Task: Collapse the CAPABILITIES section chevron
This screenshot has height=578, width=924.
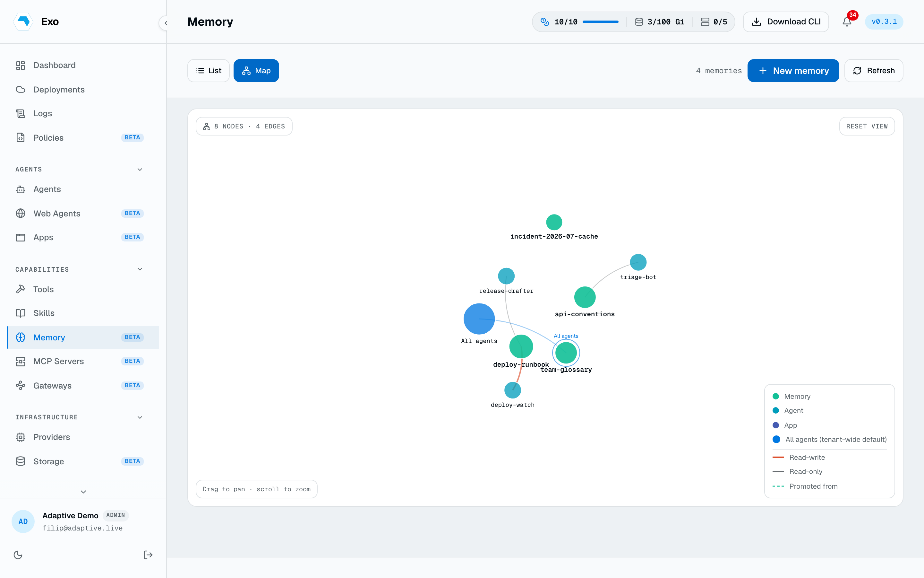Action: pos(140,269)
